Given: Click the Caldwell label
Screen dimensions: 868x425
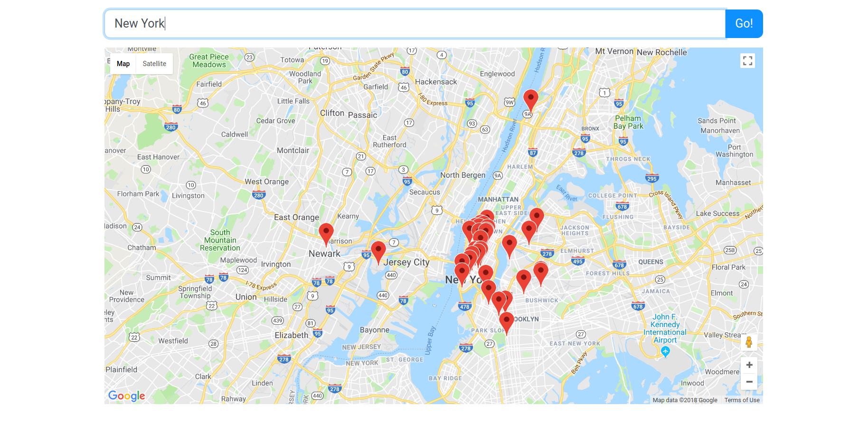Looking at the screenshot, I should (235, 135).
